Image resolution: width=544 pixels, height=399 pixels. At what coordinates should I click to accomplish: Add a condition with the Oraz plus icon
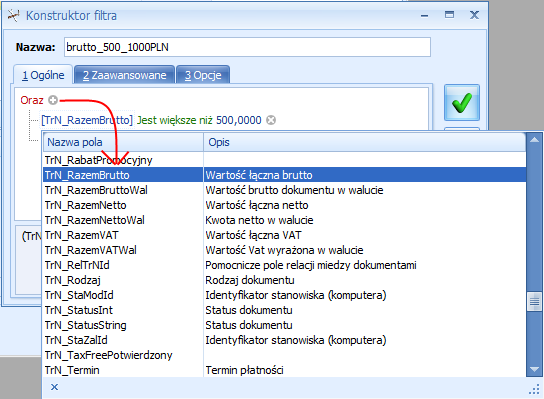click(x=53, y=100)
